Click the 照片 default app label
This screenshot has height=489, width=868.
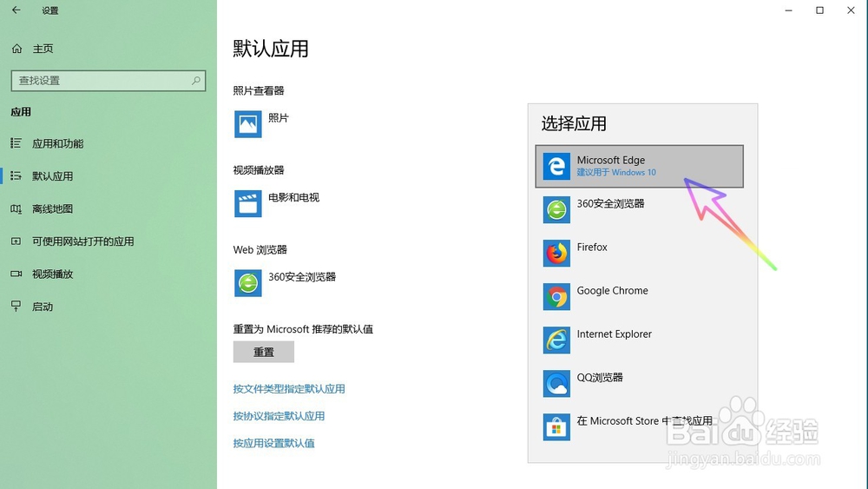point(279,118)
